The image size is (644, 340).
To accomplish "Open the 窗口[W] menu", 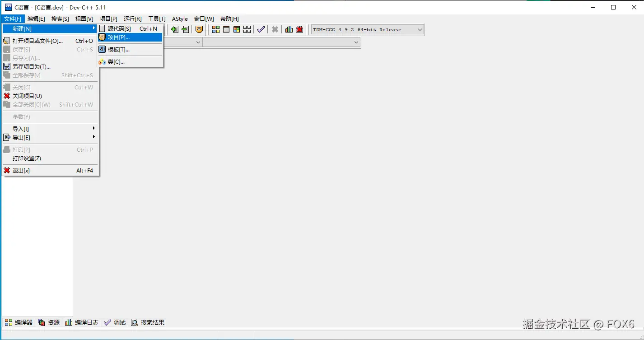I will 204,19.
